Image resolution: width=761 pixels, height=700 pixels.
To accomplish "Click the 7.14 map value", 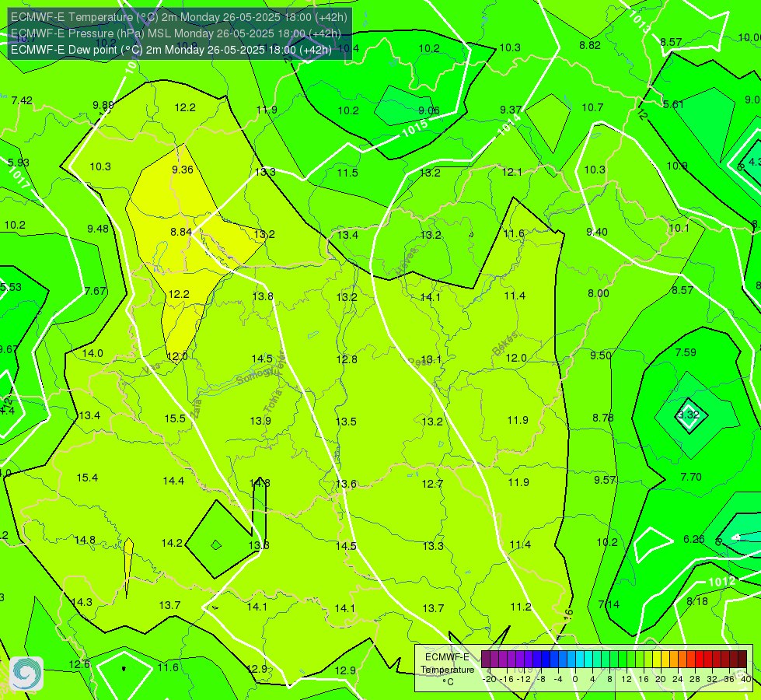I will 609,604.
